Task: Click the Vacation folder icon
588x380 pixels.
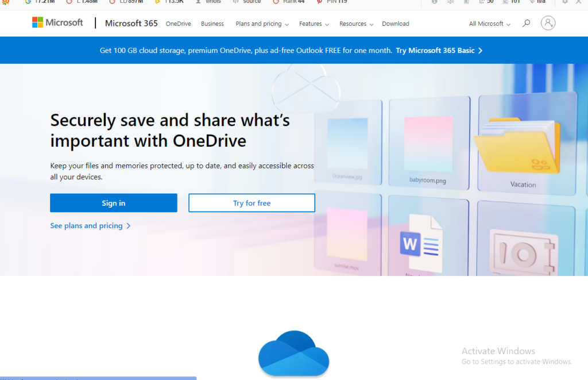Action: click(x=517, y=145)
